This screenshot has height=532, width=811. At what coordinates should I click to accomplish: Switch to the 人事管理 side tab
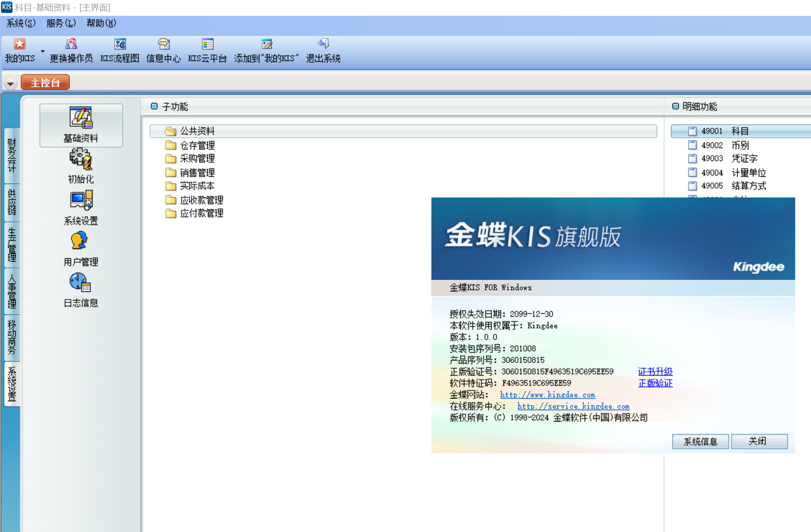point(12,291)
